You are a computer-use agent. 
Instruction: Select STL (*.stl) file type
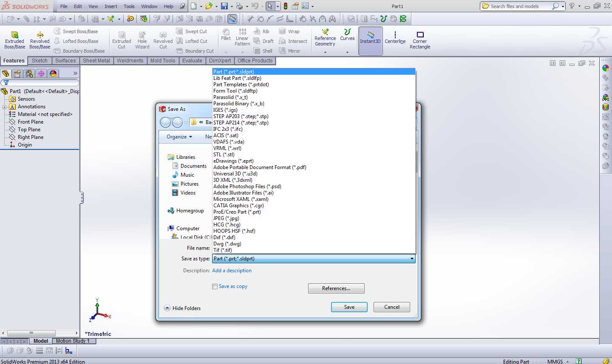pos(314,155)
